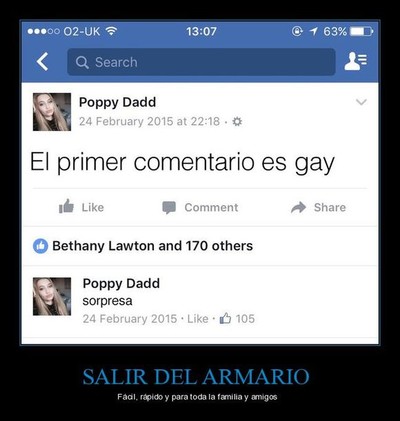This screenshot has width=400, height=421.
Task: Click the thumbs-up icon next to 105
Action: pyautogui.click(x=225, y=318)
